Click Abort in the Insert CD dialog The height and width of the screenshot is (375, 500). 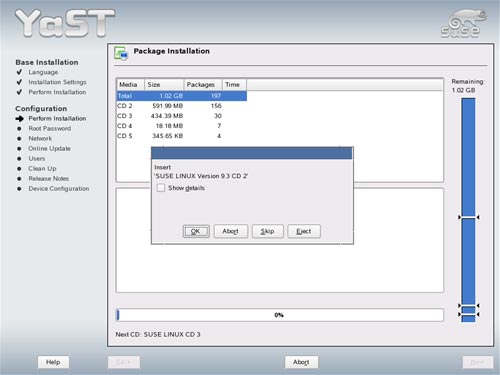click(231, 231)
